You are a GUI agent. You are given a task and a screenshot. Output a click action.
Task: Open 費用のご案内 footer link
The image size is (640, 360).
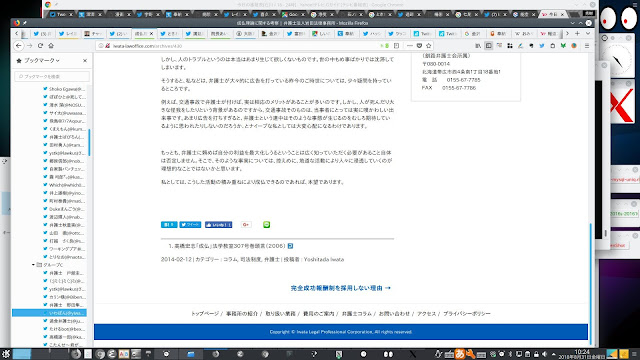click(x=318, y=314)
